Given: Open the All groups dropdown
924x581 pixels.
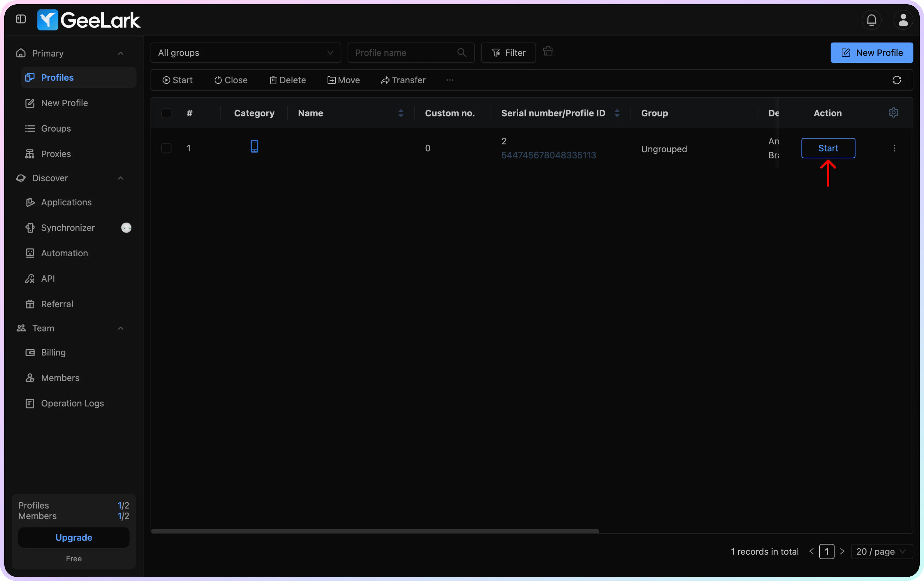Looking at the screenshot, I should click(x=246, y=53).
